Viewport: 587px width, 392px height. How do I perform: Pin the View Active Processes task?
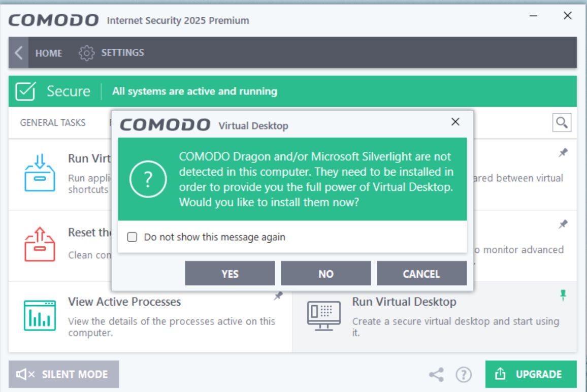(278, 296)
